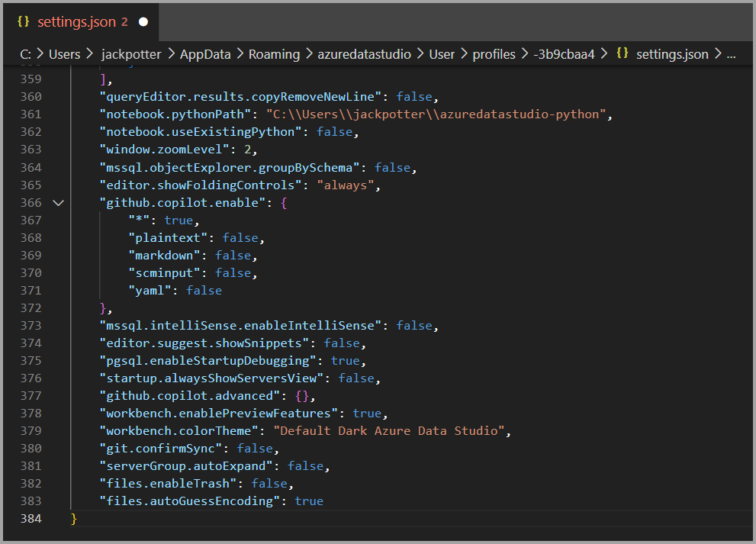Screen dimensions: 756x544
Task: Select the false value of git.confirmSync
Action: (x=255, y=448)
